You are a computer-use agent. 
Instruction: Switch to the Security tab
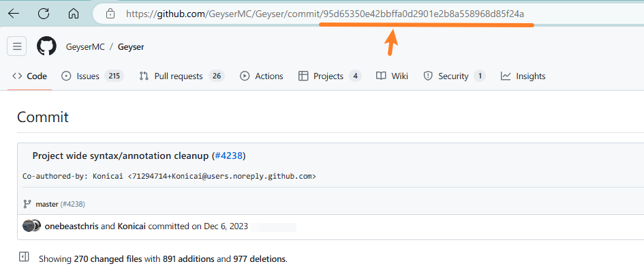pos(455,76)
